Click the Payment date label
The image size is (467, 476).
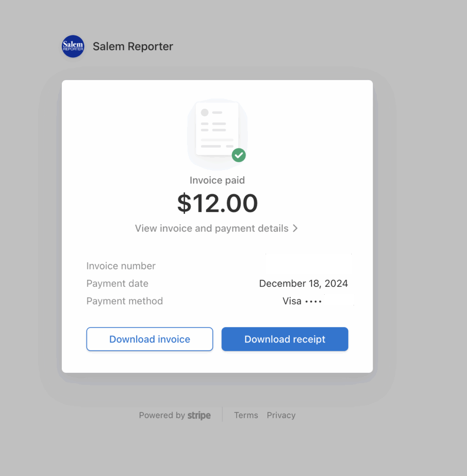coord(117,284)
